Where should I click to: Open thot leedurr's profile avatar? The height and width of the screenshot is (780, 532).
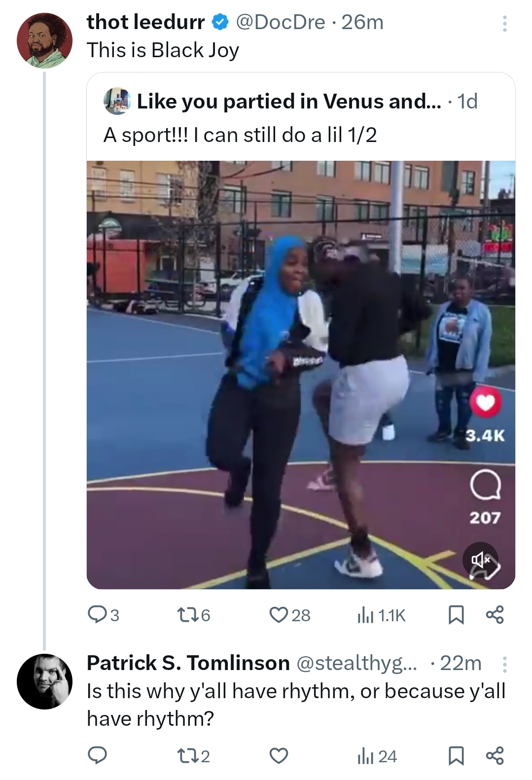pyautogui.click(x=44, y=40)
